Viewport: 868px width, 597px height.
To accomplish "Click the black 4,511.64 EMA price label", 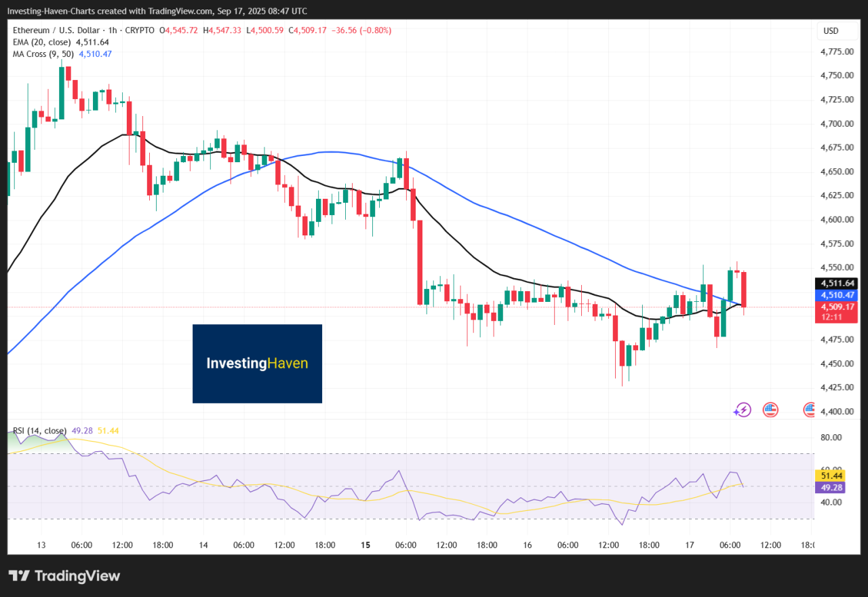I will point(837,283).
